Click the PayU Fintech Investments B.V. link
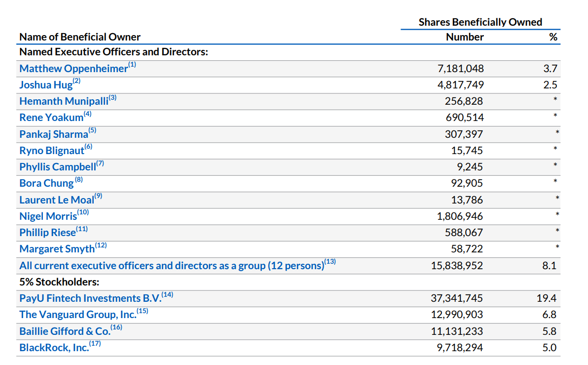Viewport: 588px width, 365px height. pyautogui.click(x=90, y=298)
